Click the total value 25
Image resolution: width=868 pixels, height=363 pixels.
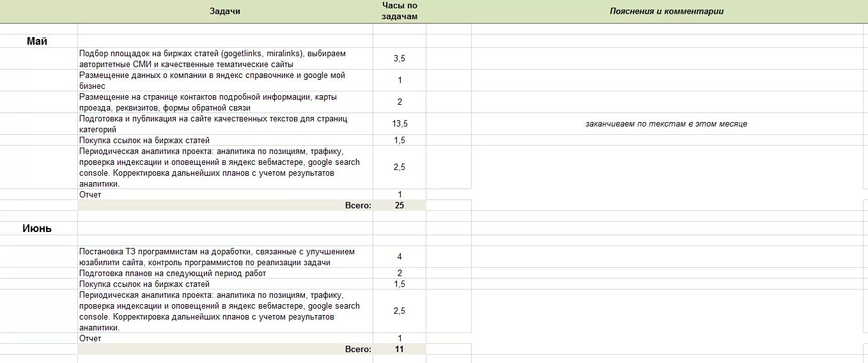click(x=399, y=205)
